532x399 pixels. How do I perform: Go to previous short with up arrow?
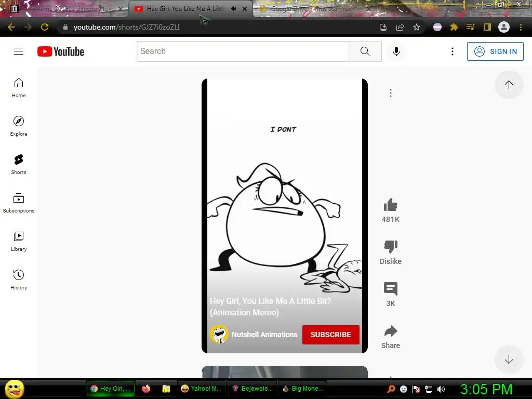tap(509, 85)
